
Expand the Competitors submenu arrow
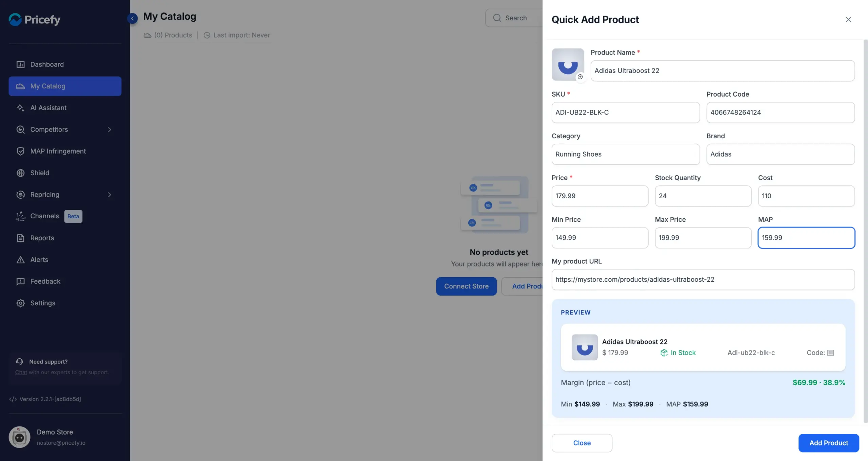pos(110,129)
